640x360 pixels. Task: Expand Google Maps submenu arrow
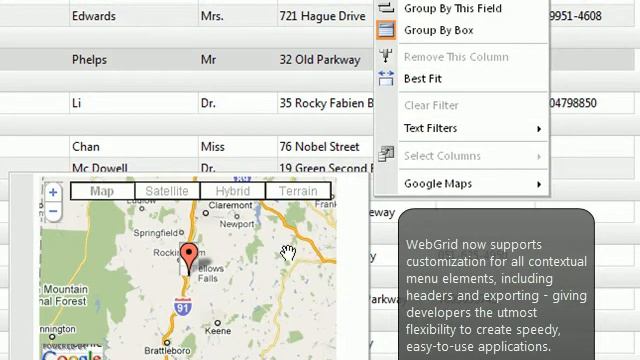[539, 184]
